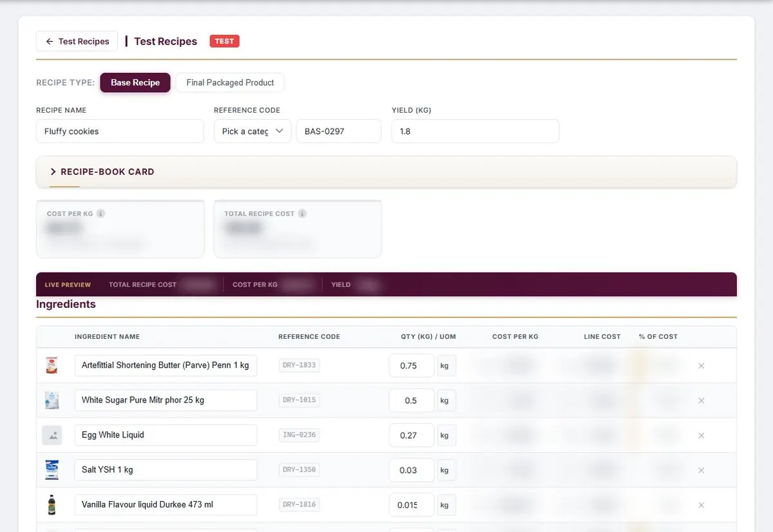
Task: Remove Egg White Liquid ingredient row
Action: pos(701,435)
